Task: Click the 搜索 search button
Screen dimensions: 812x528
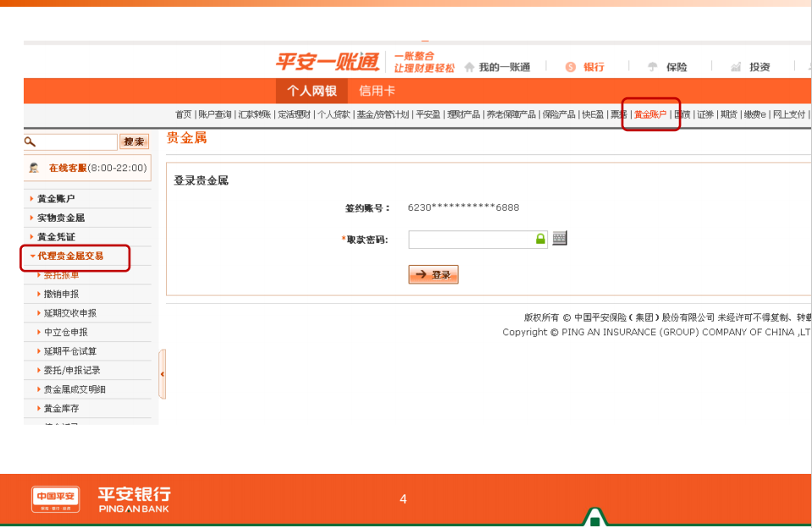Action: 134,141
